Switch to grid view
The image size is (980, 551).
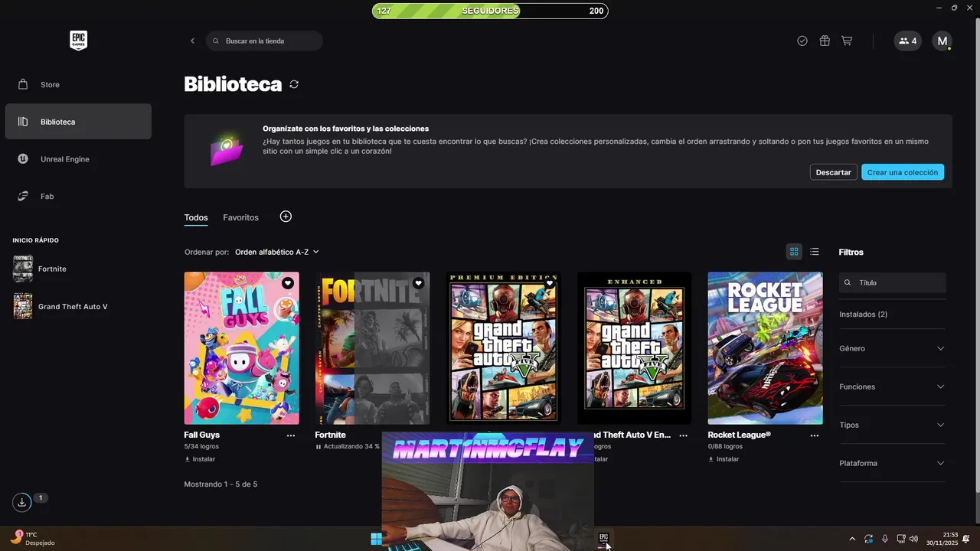794,252
